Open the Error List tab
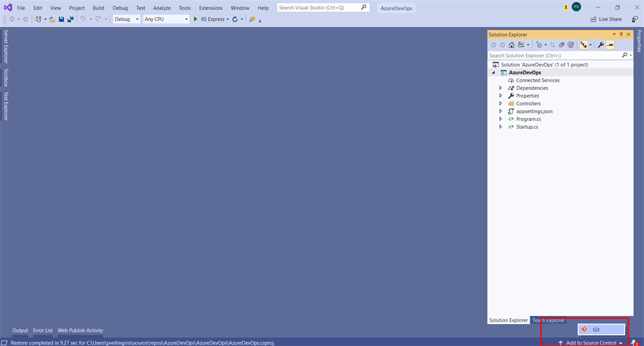This screenshot has width=644, height=346. (x=43, y=330)
